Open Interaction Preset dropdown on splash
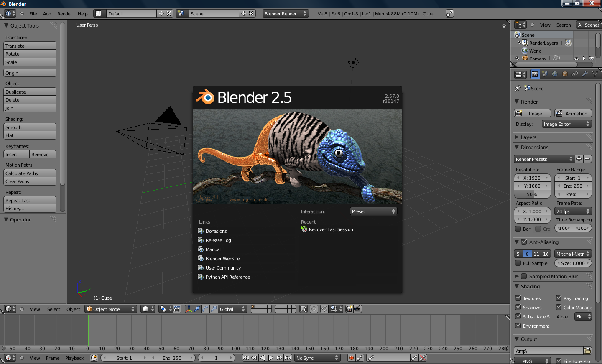 click(373, 211)
